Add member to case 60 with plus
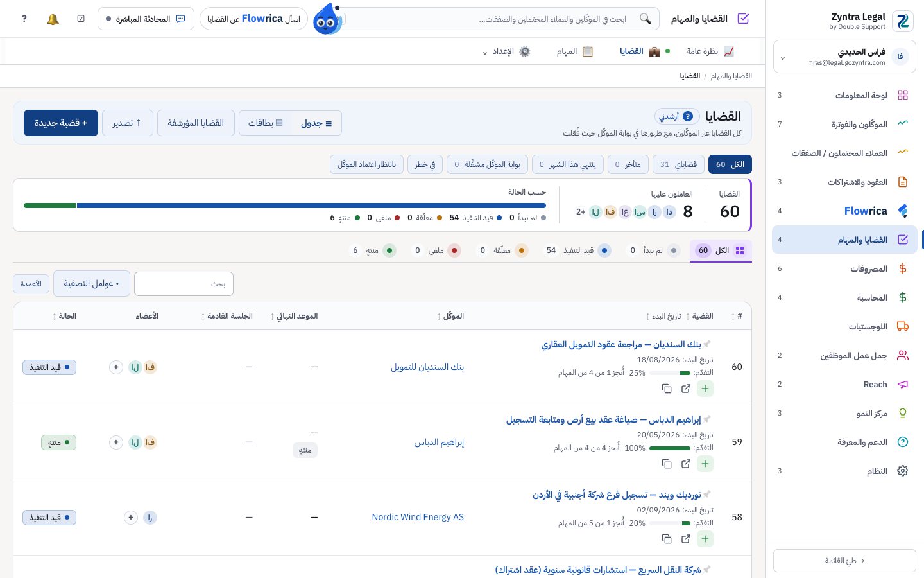The height and width of the screenshot is (578, 924). pyautogui.click(x=116, y=367)
